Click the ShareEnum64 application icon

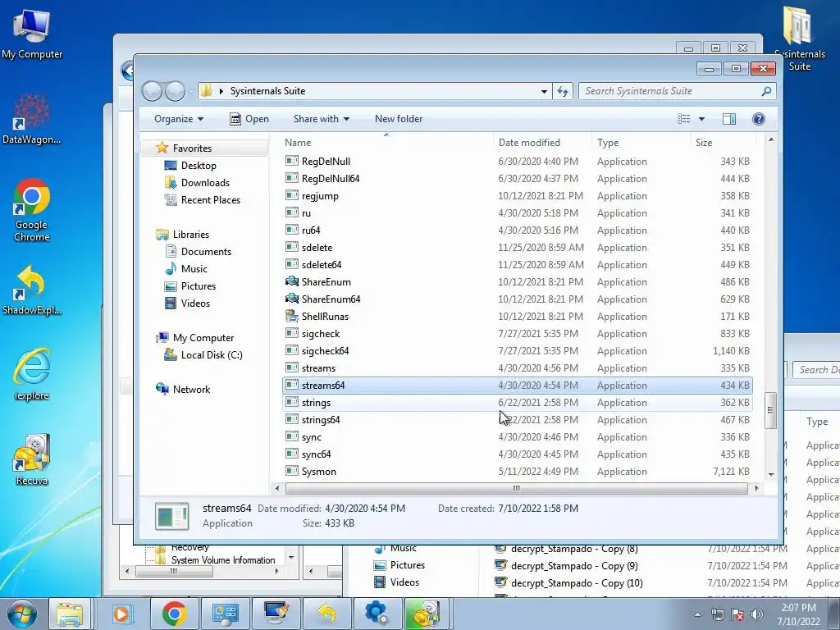tap(292, 299)
